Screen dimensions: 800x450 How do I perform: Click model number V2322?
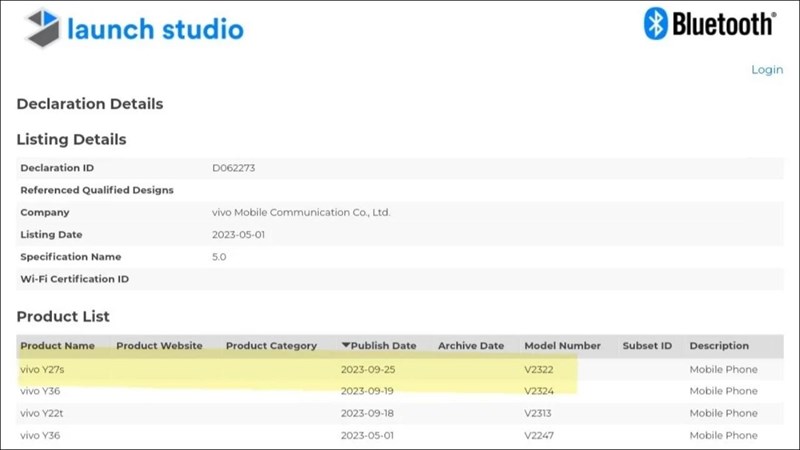[x=538, y=370]
